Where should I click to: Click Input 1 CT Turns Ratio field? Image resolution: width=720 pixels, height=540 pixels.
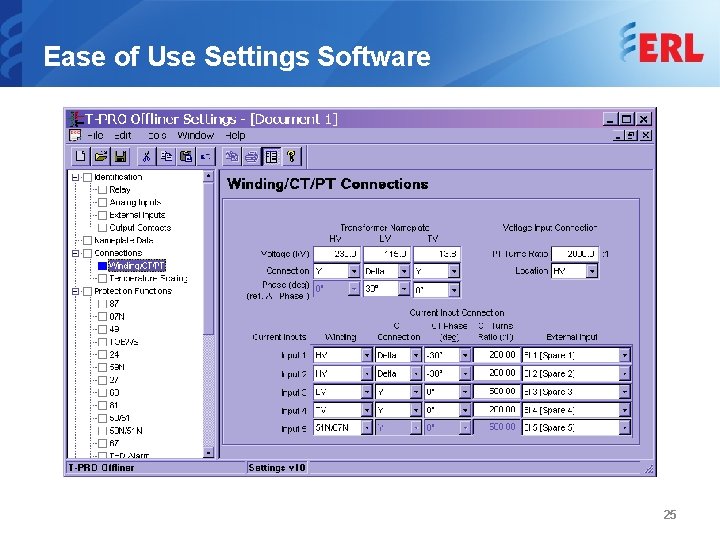tap(496, 355)
